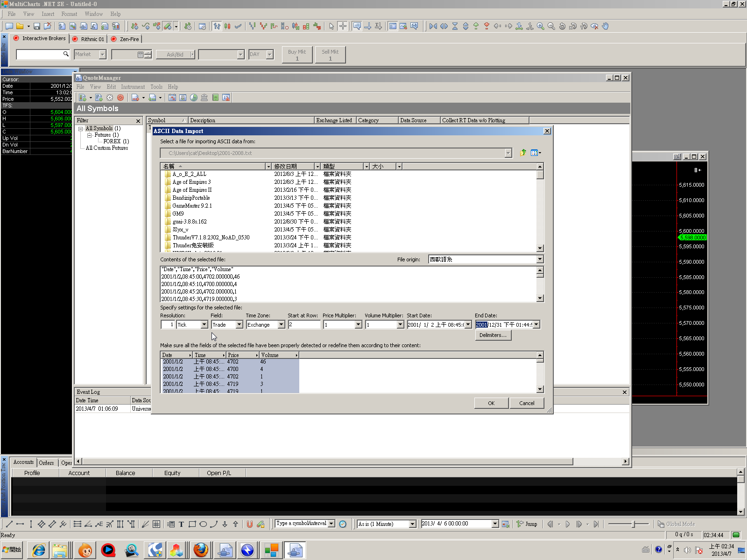Open the End Date dropdown
The height and width of the screenshot is (560, 747).
point(536,325)
